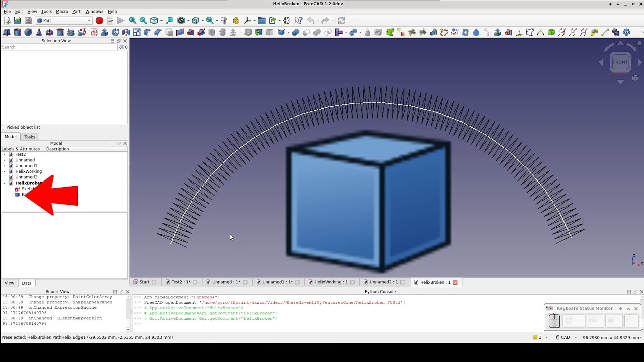
Task: Click the mini cube below navigation cube
Action: [635, 78]
